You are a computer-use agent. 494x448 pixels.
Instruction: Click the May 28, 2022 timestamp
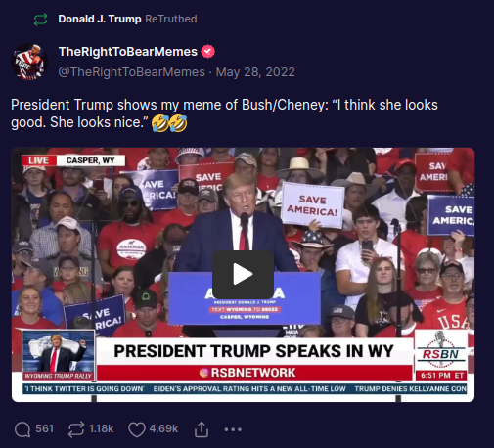[255, 72]
